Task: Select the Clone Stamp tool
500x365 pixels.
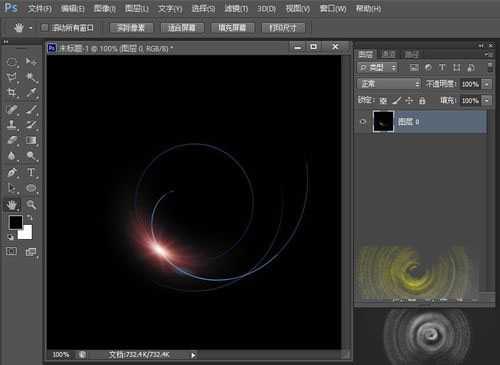Action: click(12, 125)
